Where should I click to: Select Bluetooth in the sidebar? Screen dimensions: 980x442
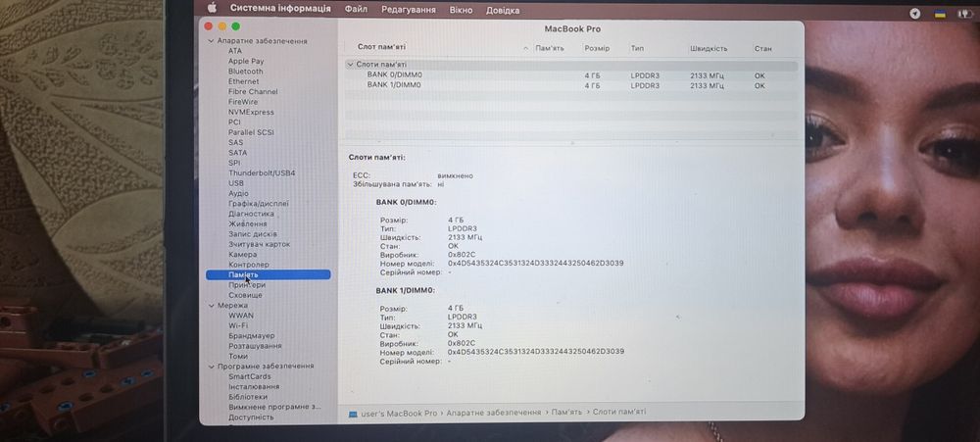[246, 72]
